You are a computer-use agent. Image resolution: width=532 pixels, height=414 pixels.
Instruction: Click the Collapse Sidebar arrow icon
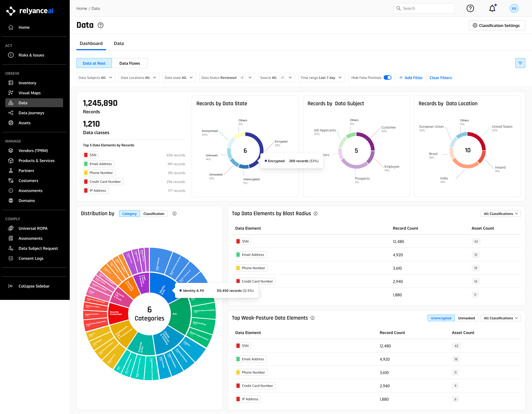[11, 286]
